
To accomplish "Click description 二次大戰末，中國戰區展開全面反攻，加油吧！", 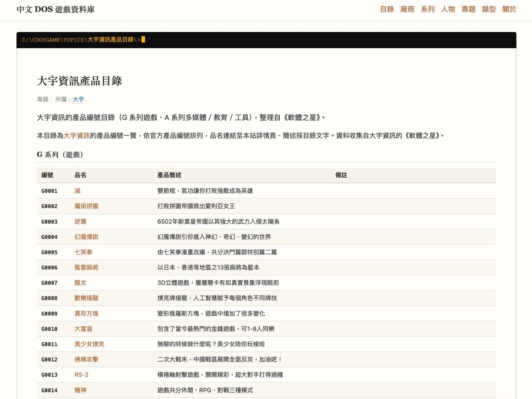I will click(220, 360).
